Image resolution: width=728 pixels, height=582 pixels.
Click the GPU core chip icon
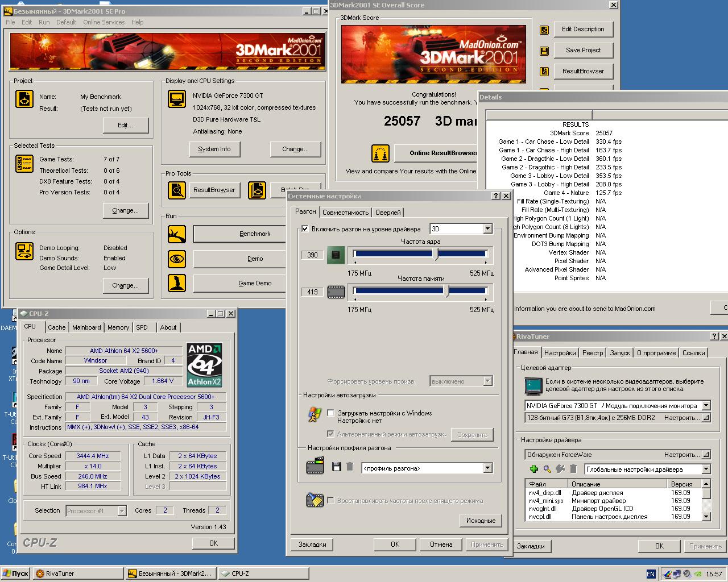coord(336,255)
